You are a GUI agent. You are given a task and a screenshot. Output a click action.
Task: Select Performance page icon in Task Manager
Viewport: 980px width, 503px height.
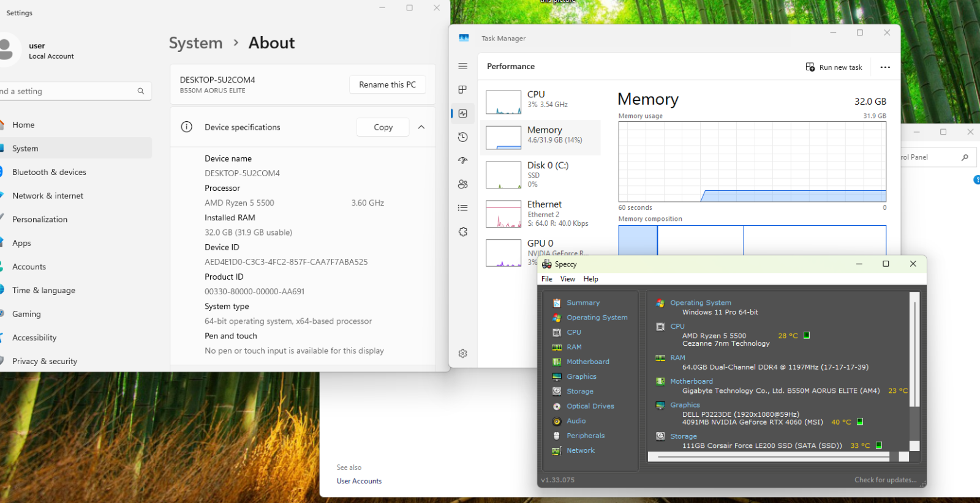pyautogui.click(x=463, y=113)
